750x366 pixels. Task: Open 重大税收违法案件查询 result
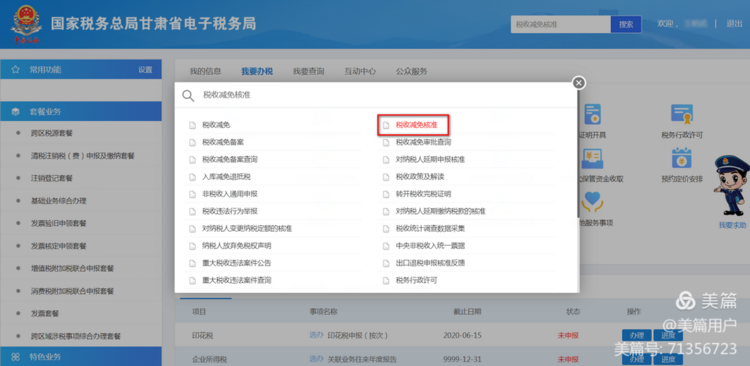click(x=237, y=280)
